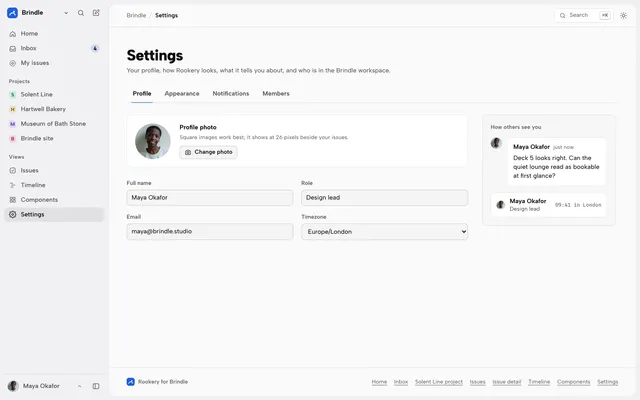
Task: Switch to the Notifications tab
Action: tap(231, 93)
